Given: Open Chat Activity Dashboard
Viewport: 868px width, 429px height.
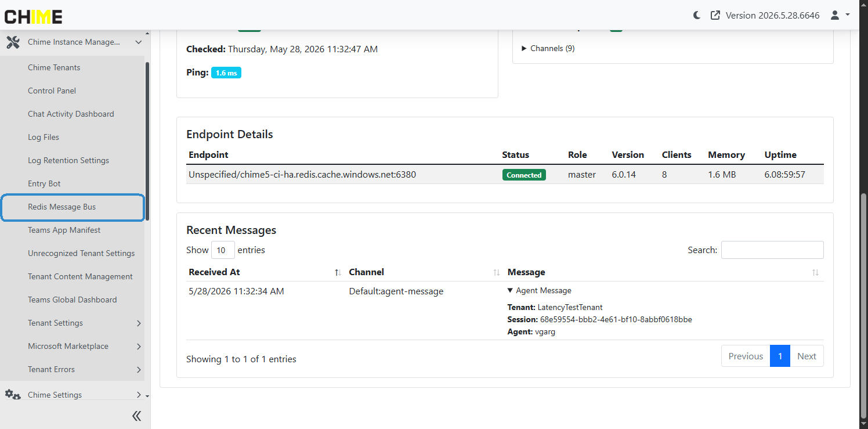Looking at the screenshot, I should 71,114.
